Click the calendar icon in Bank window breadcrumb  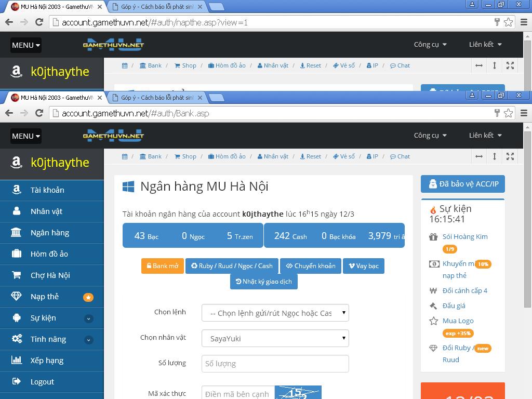(x=125, y=156)
